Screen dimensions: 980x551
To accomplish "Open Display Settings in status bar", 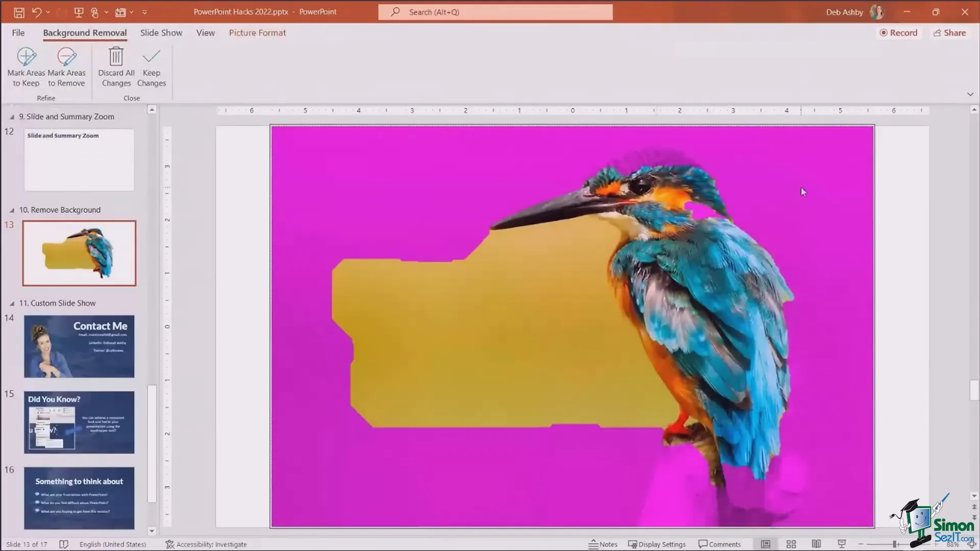I will 657,544.
